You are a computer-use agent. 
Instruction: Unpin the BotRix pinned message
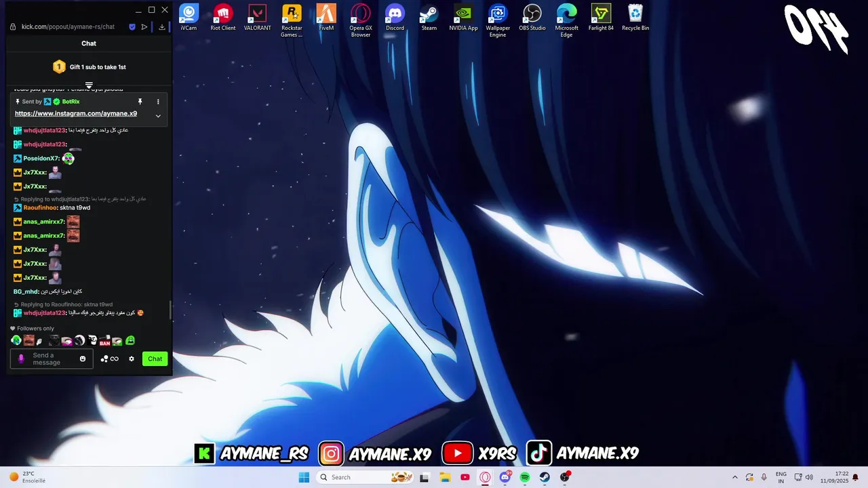140,102
